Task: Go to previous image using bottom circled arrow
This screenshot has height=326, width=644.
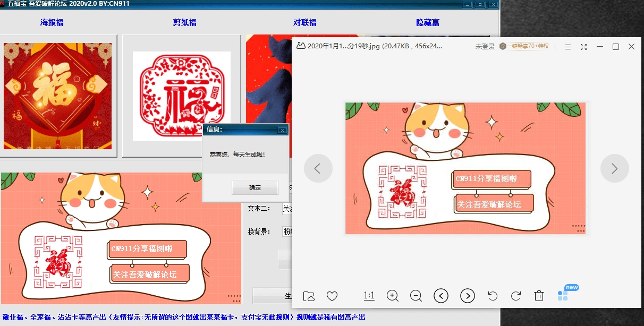Action: point(441,296)
